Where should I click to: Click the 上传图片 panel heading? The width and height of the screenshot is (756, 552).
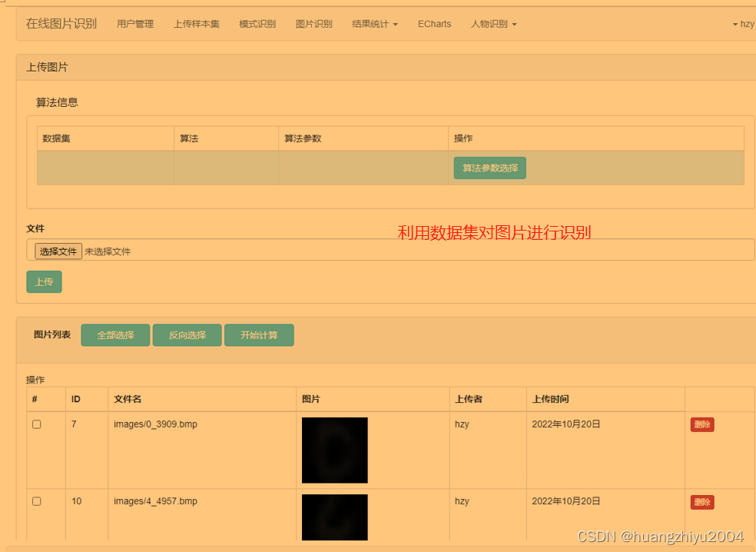pos(47,67)
